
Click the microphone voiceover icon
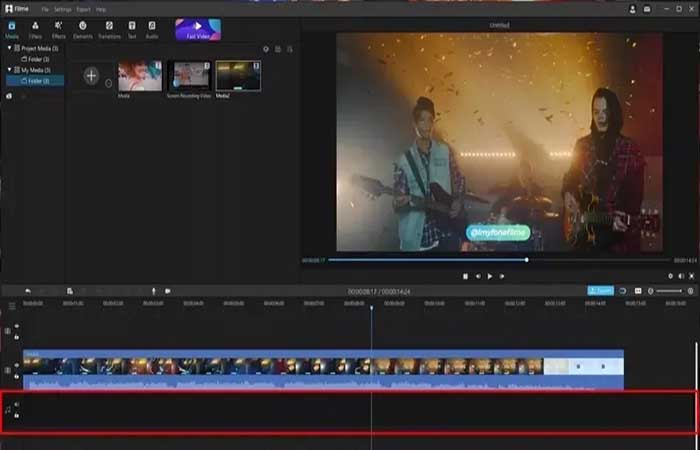click(154, 291)
